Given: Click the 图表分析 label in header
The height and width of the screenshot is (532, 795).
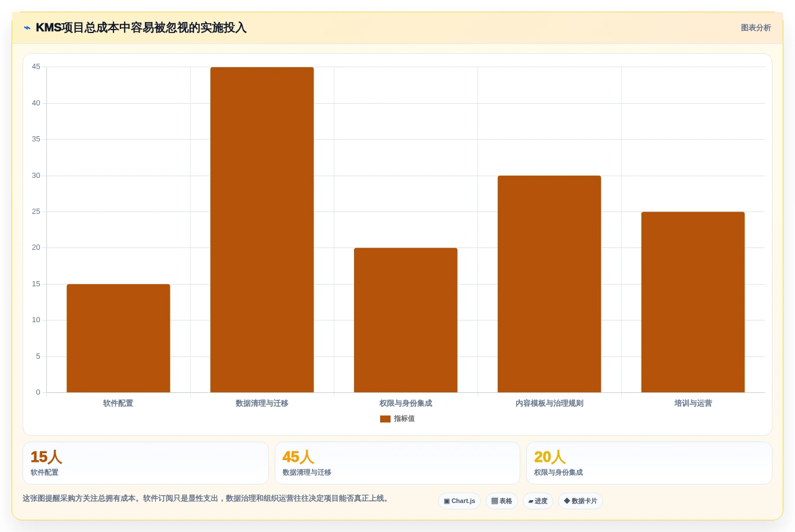Looking at the screenshot, I should tap(756, 28).
